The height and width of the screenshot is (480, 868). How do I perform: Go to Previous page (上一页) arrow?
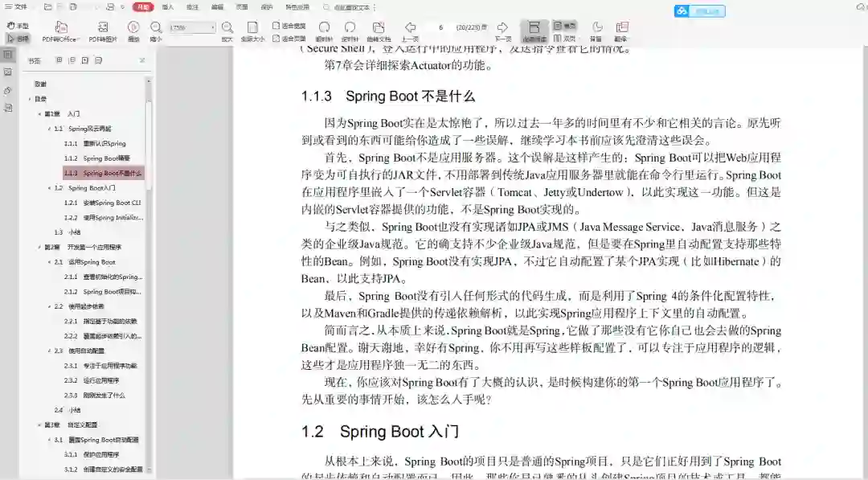(410, 31)
